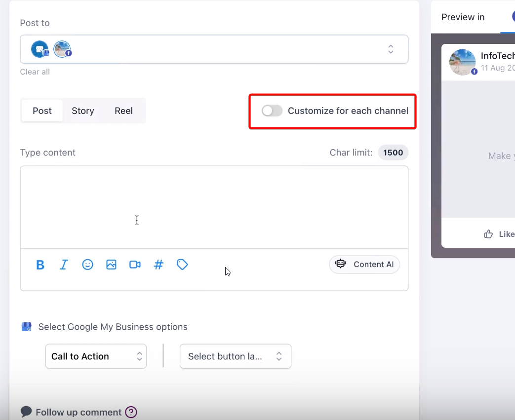Expand the Post to channel selector

point(390,49)
